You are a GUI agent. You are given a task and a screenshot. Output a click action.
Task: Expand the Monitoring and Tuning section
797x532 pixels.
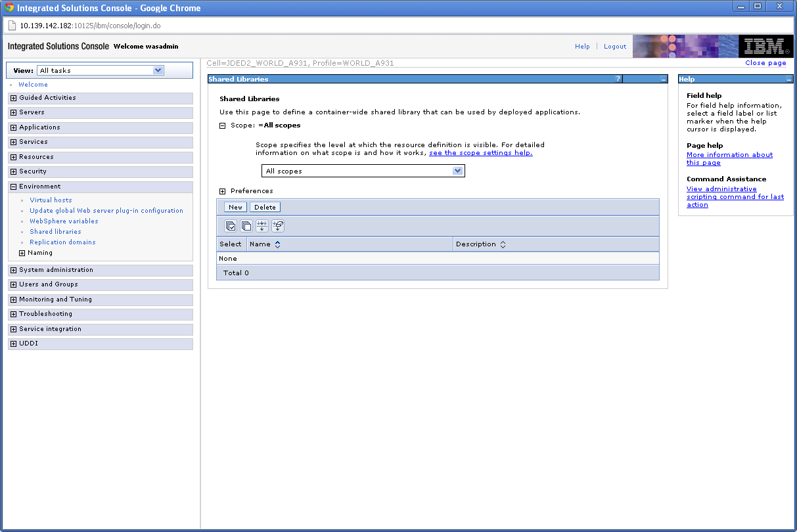pos(13,299)
